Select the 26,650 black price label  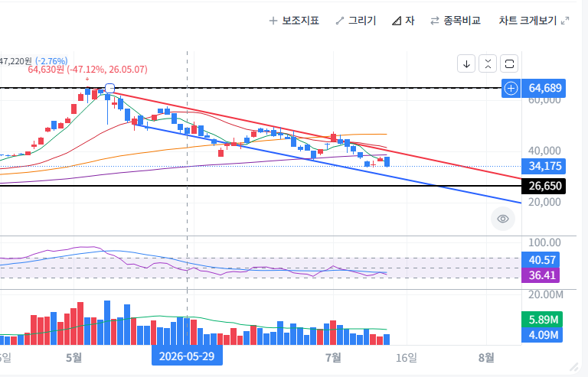[544, 186]
